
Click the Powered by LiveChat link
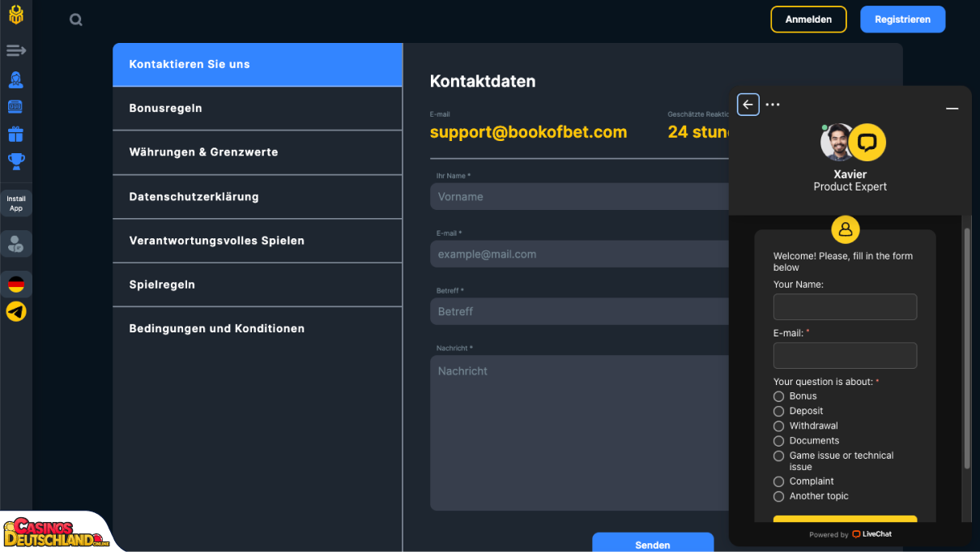[850, 534]
